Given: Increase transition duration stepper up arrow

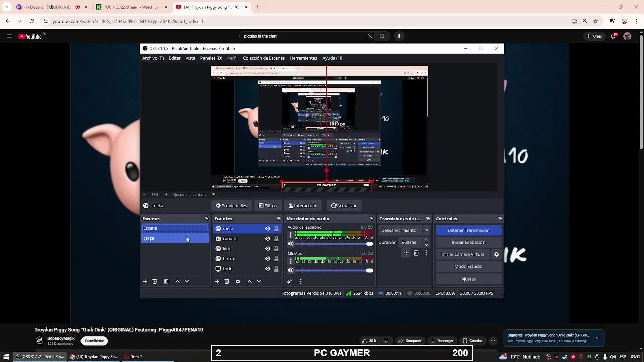Looking at the screenshot, I should (x=426, y=240).
